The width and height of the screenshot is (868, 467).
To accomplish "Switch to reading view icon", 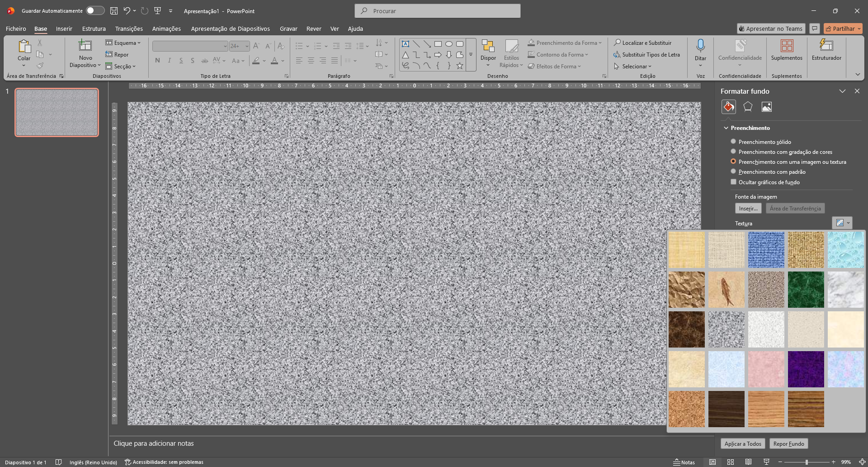I will coord(748,462).
